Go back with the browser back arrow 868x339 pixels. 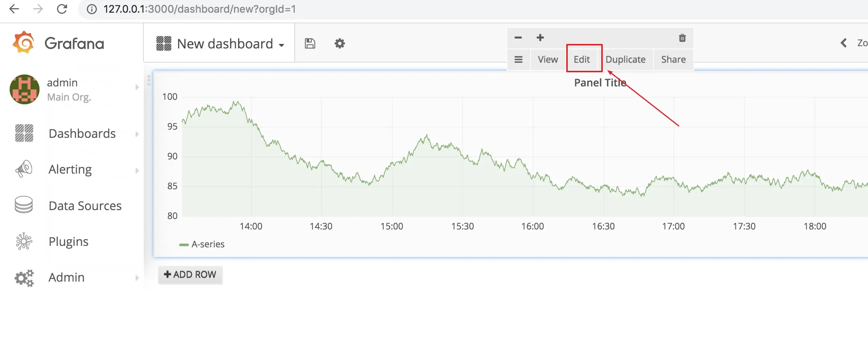(14, 9)
